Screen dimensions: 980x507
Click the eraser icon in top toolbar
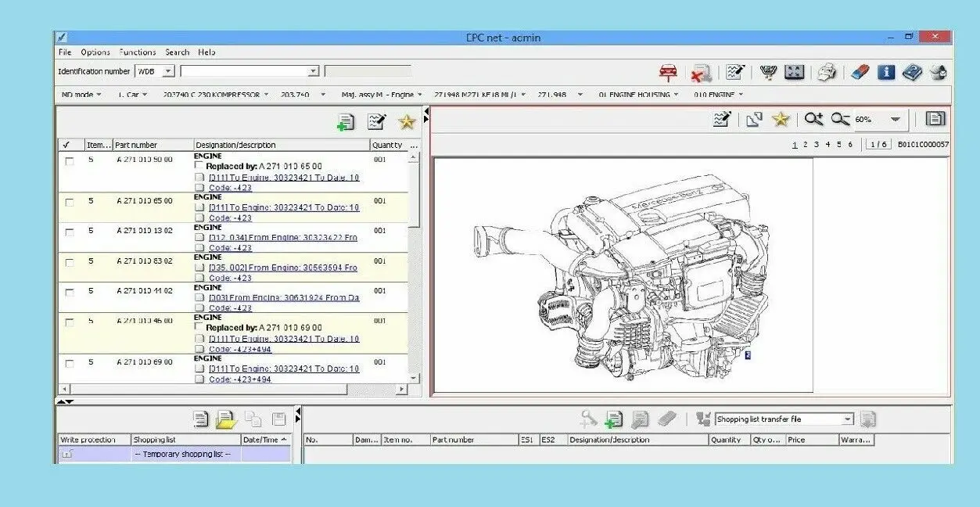point(859,73)
